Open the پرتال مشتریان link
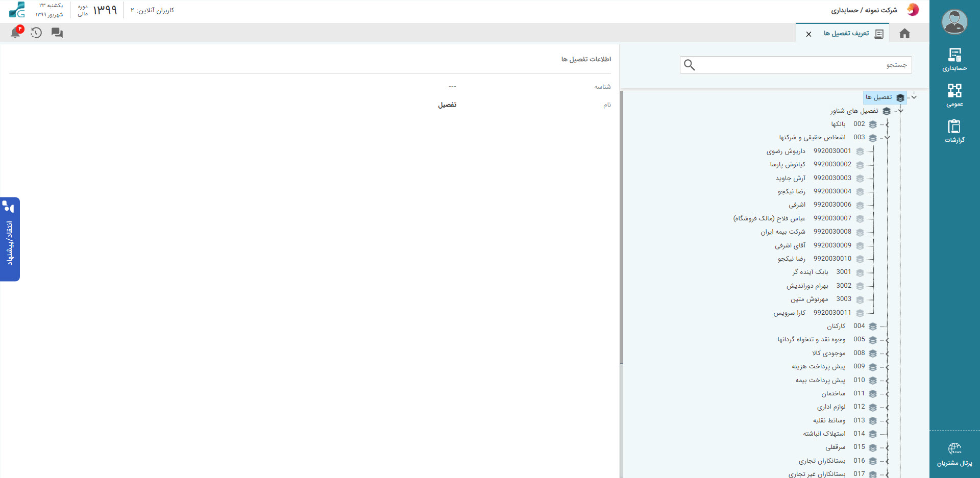The width and height of the screenshot is (980, 478). (954, 455)
